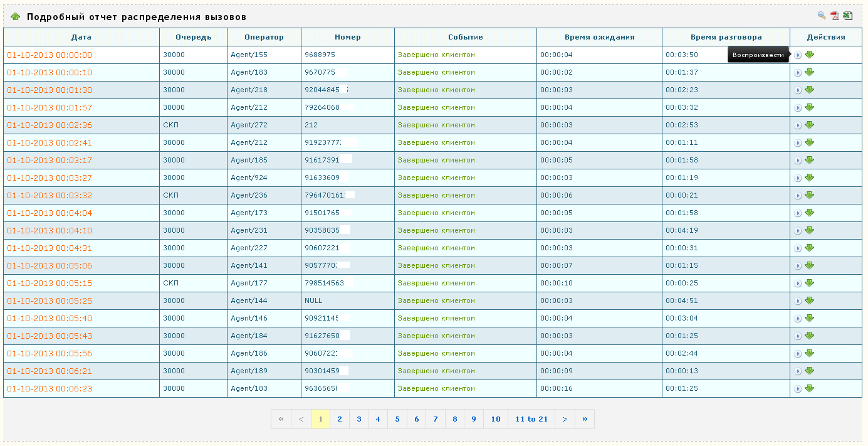The image size is (868, 446).
Task: Click the NULL number cell
Action: (348, 301)
